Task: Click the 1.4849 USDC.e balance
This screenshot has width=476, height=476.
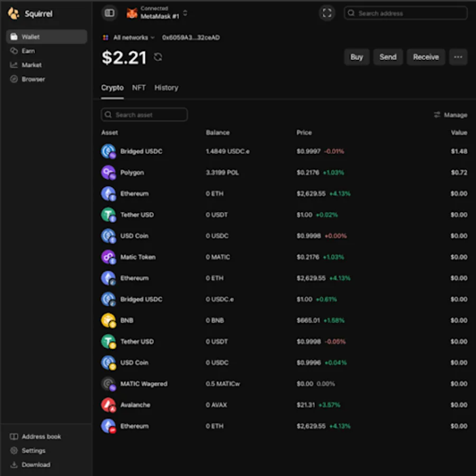Action: click(x=227, y=151)
